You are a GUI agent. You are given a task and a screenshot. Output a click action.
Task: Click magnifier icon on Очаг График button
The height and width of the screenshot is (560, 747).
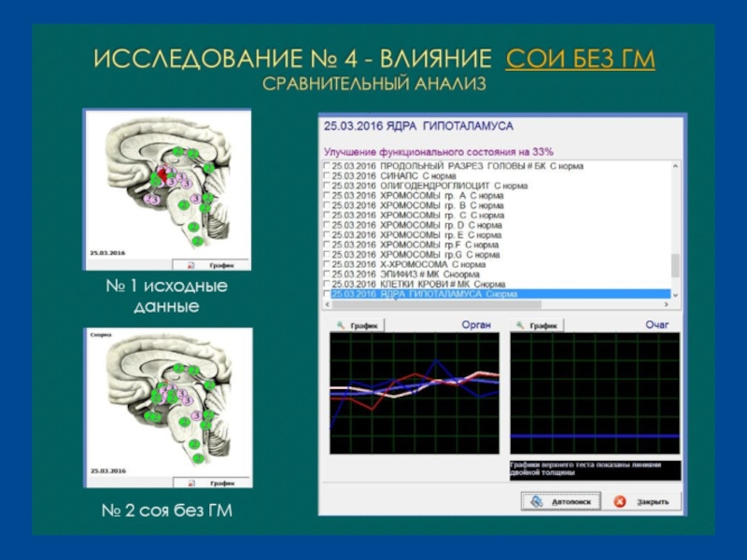tap(518, 326)
